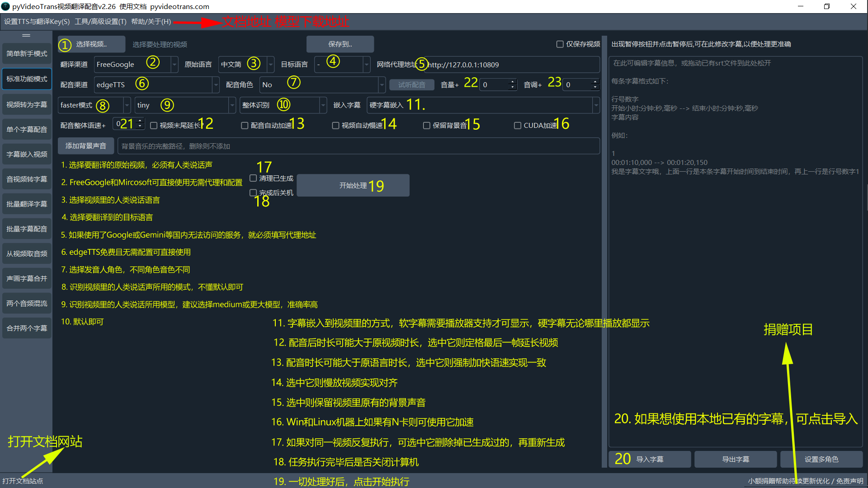The height and width of the screenshot is (488, 868).
Task: Click the background music path field
Action: point(359,146)
